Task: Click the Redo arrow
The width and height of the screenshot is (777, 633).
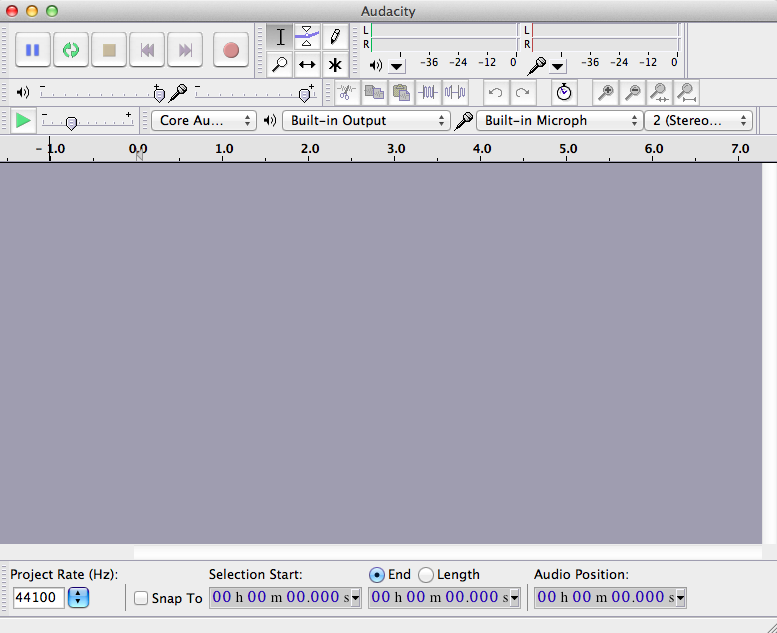Action: pos(523,92)
